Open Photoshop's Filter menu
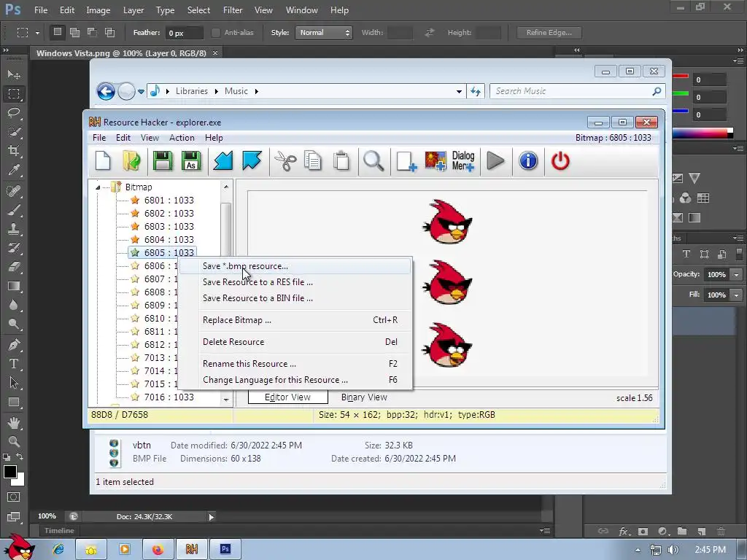This screenshot has height=560, width=747. [x=233, y=10]
